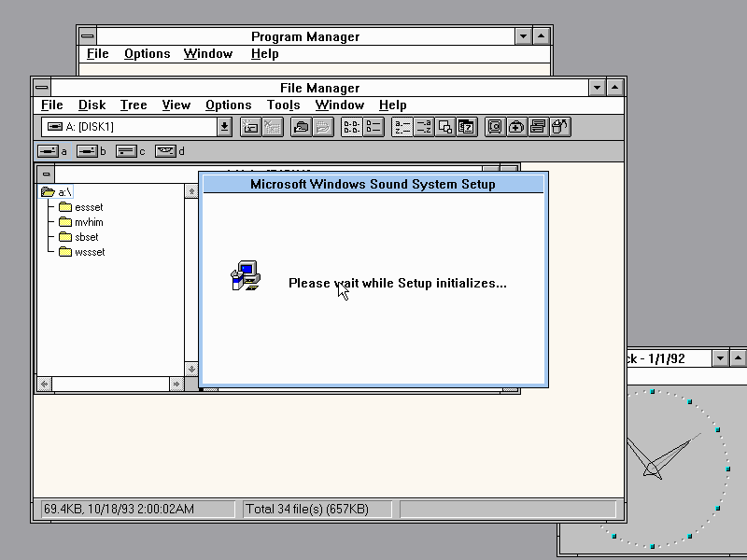This screenshot has width=747, height=560.
Task: Click the Share As folder toolbar icon
Action: point(301,127)
